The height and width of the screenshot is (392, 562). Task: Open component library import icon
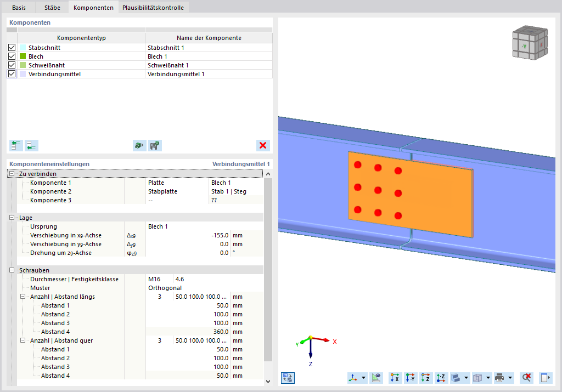tap(139, 145)
